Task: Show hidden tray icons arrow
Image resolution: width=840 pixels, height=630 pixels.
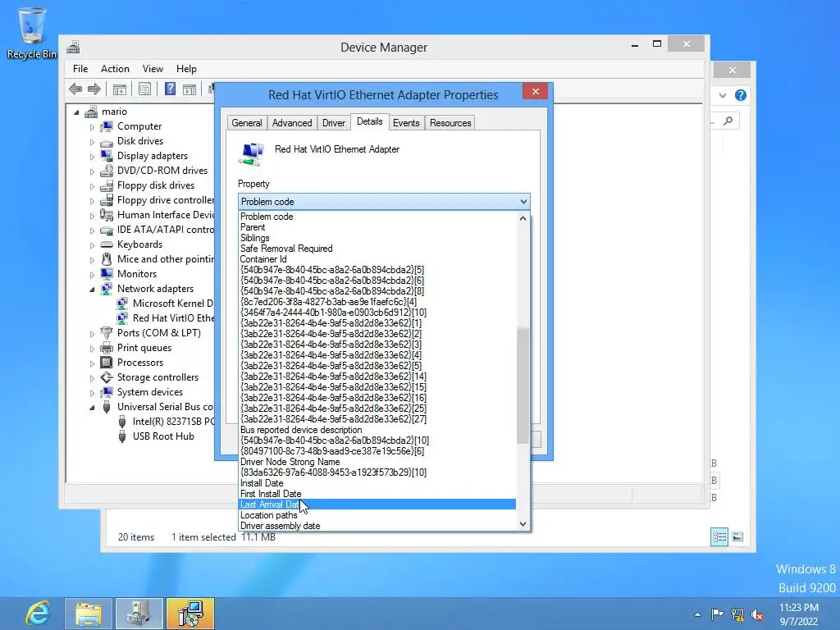Action: (697, 614)
